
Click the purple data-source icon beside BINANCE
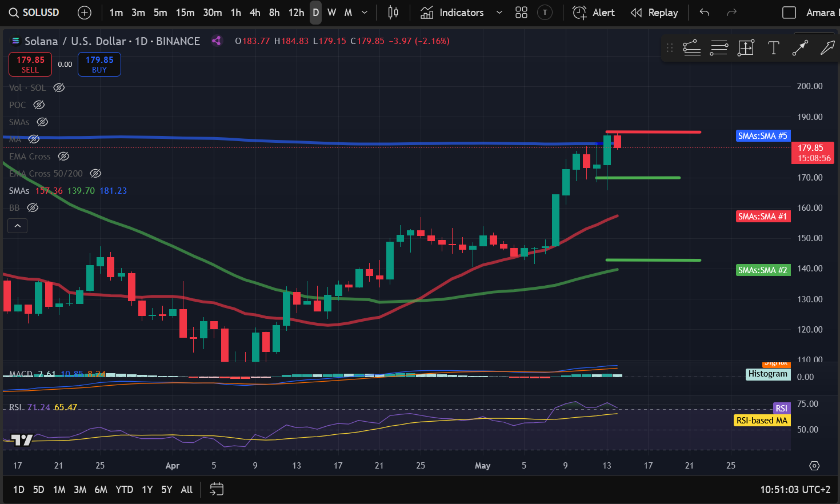point(217,41)
